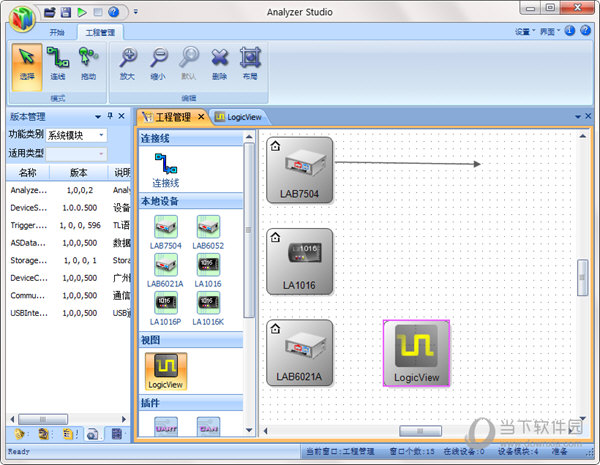This screenshot has height=465, width=600.
Task: Click the open file icon in quick access toolbar
Action: [x=50, y=12]
